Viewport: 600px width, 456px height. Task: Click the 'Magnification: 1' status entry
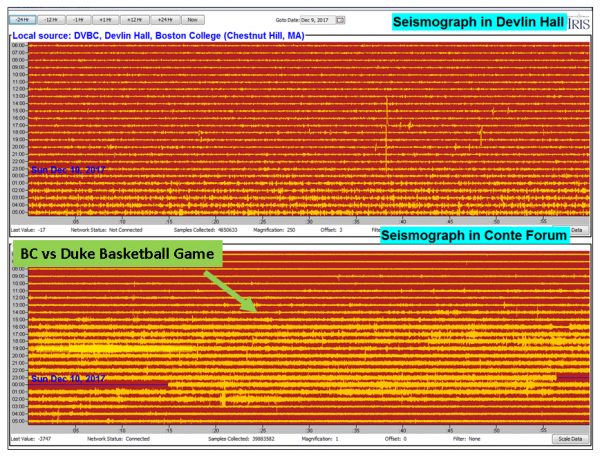coord(320,439)
